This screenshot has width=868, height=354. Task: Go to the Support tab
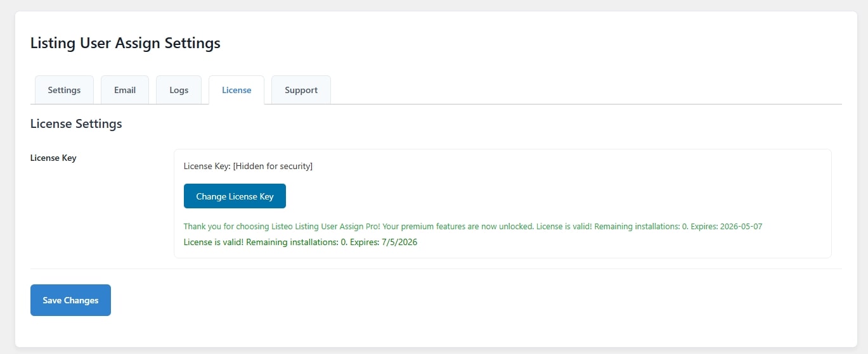(301, 90)
